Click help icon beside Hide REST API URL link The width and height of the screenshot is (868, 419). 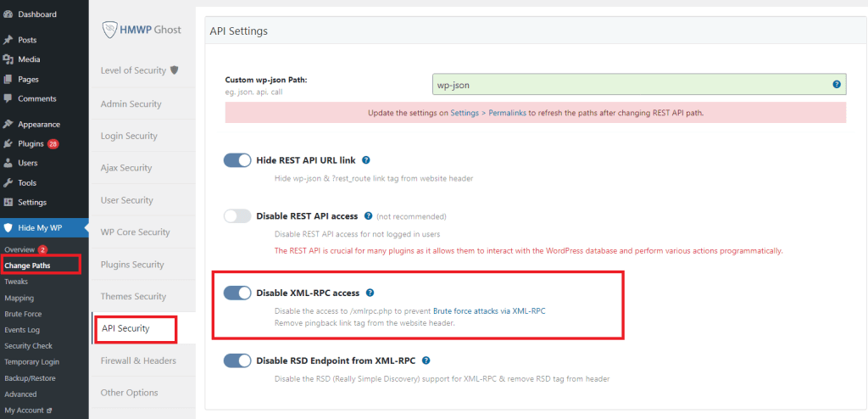tap(366, 159)
